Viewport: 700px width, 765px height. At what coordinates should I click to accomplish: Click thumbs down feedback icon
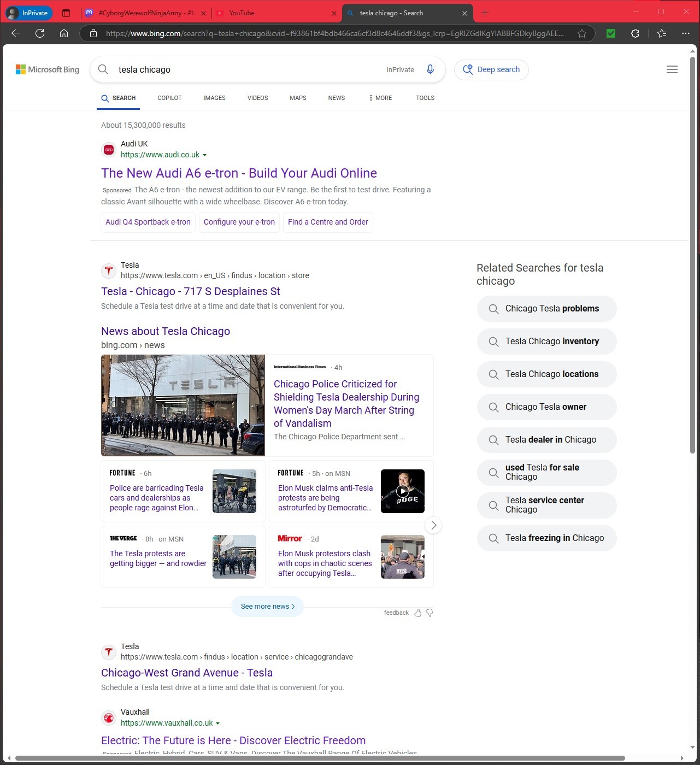pos(430,613)
